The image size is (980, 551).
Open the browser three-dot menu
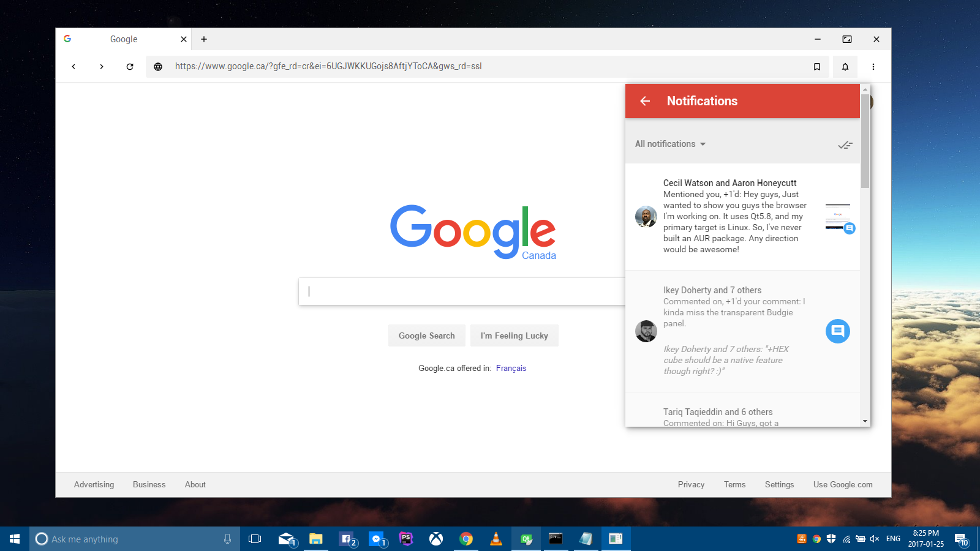tap(873, 67)
